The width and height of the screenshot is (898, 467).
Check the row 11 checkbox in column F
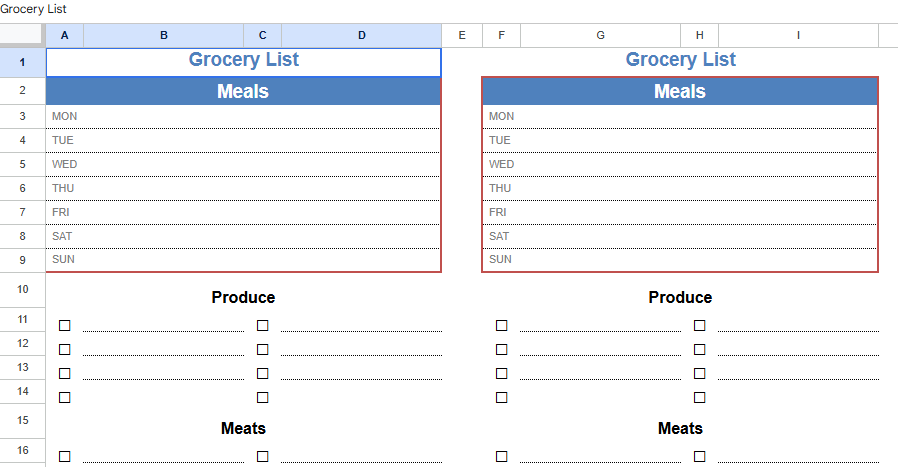(x=501, y=325)
